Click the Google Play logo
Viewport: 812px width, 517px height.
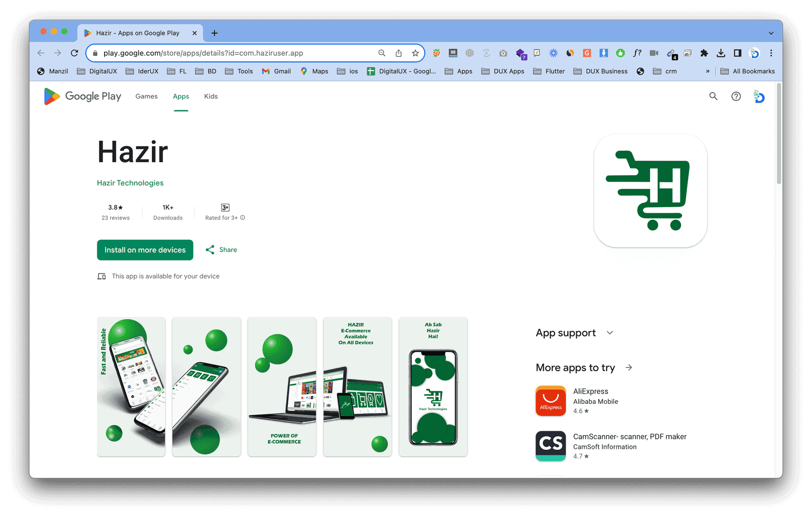pyautogui.click(x=83, y=96)
